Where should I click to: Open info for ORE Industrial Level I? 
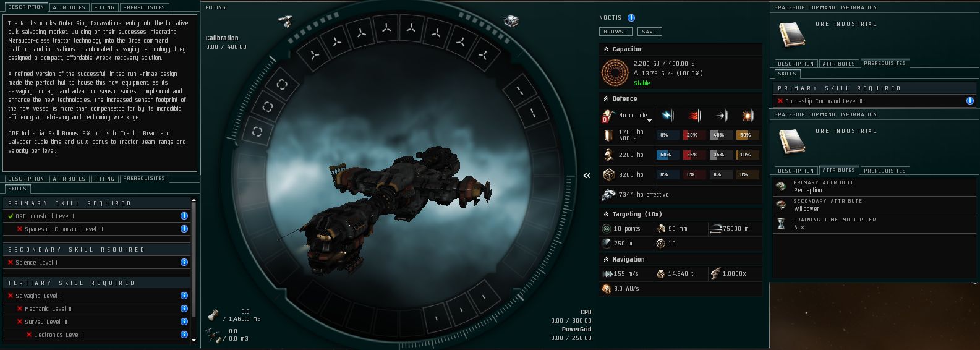tap(184, 216)
